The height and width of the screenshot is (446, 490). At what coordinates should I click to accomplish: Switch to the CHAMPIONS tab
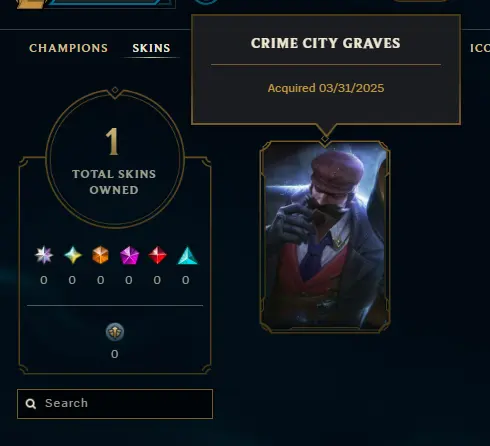click(x=68, y=48)
